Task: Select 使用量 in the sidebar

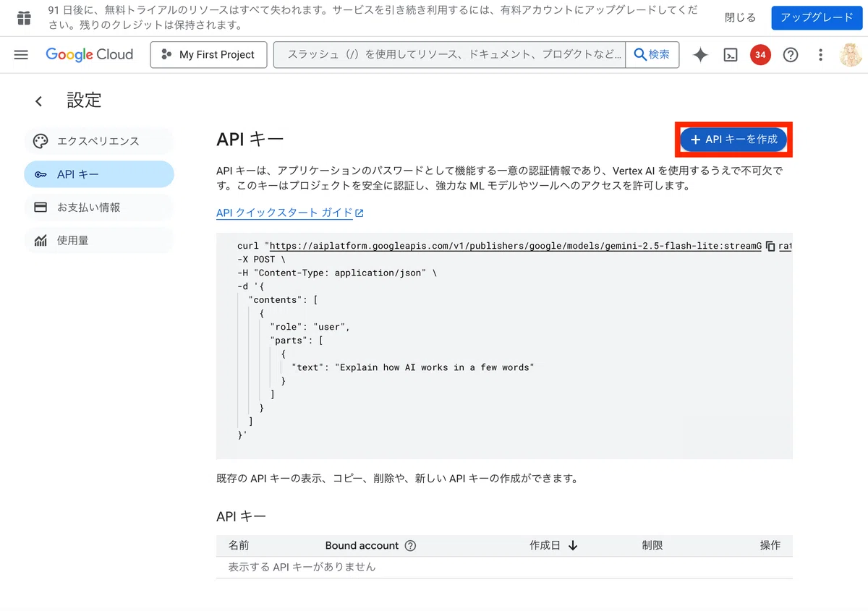Action: (99, 241)
